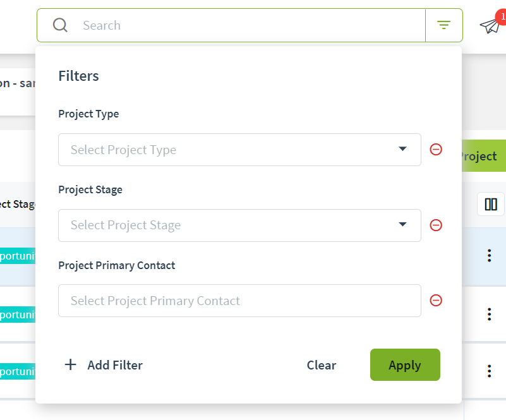
Task: Remove the Project Stage filter with its minus icon
Action: click(x=436, y=225)
